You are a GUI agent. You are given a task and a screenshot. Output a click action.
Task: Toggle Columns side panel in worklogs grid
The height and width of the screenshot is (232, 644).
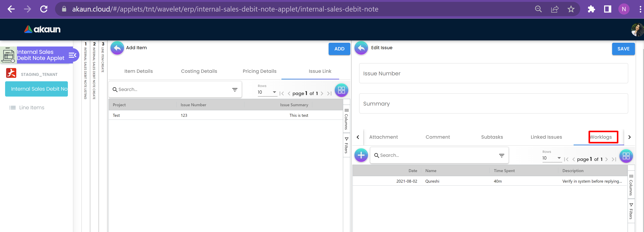click(631, 185)
